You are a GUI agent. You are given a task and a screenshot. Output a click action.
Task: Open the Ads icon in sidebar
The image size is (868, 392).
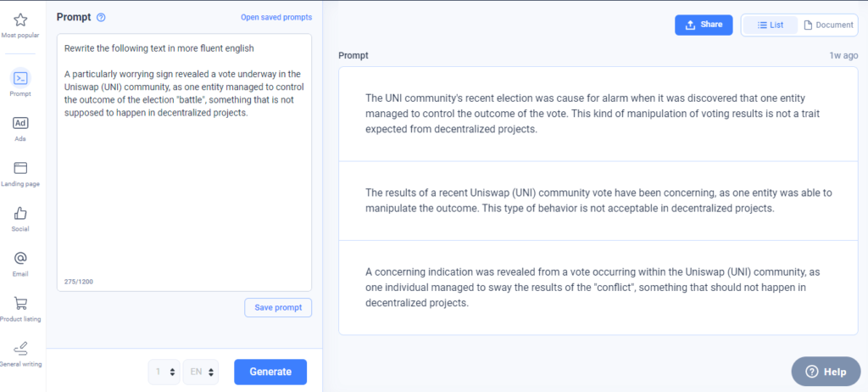point(20,123)
